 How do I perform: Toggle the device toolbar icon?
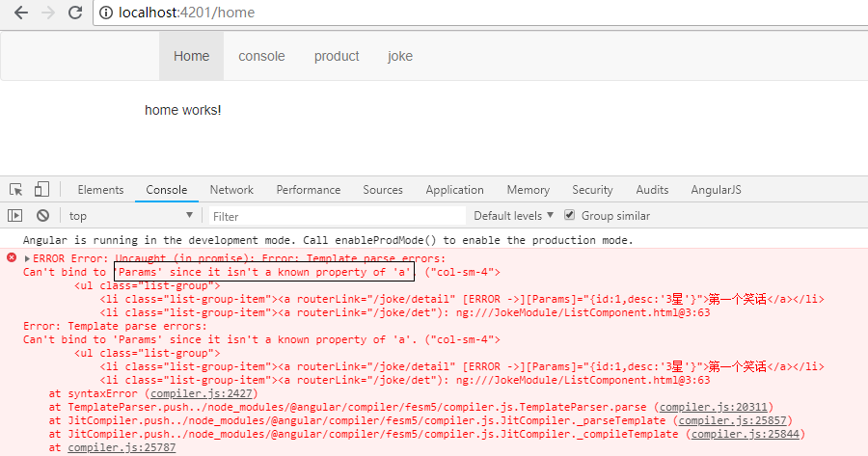pos(41,190)
